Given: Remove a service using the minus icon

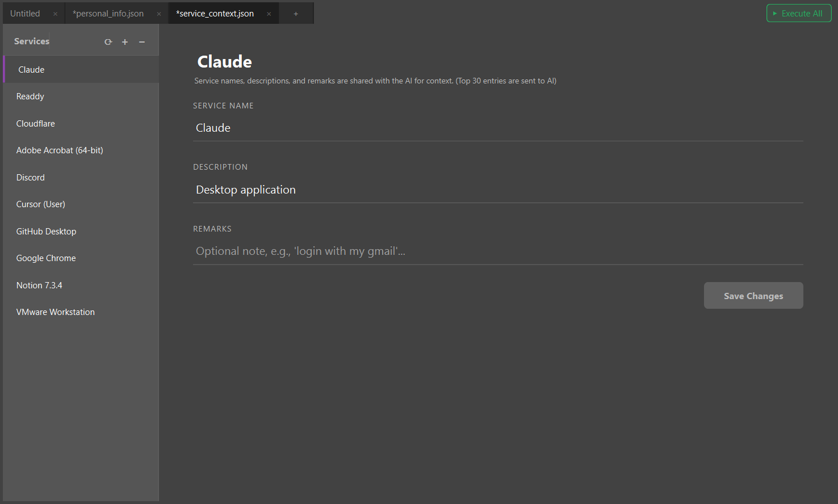Looking at the screenshot, I should (x=141, y=41).
